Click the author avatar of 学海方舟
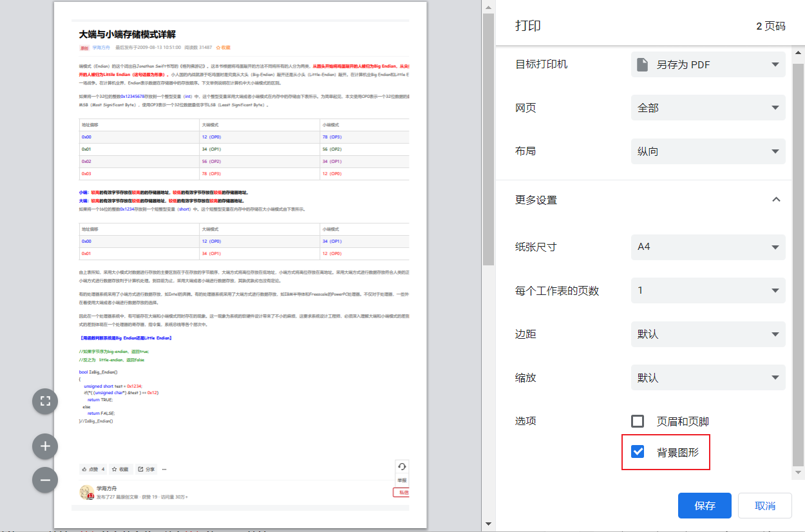Screen dimensions: 805x532 coord(86,493)
